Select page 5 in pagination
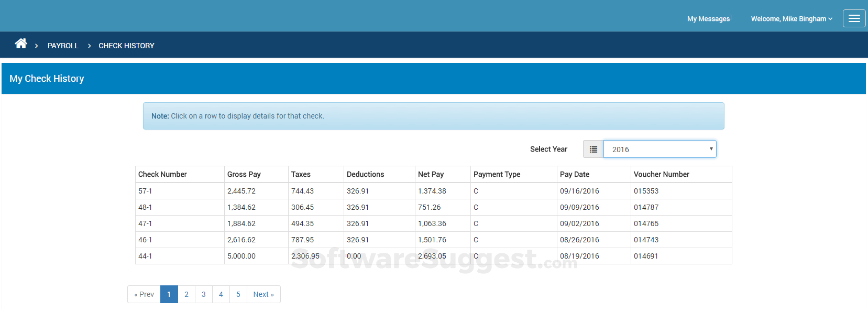Screen dimensions: 868x310 (238, 294)
